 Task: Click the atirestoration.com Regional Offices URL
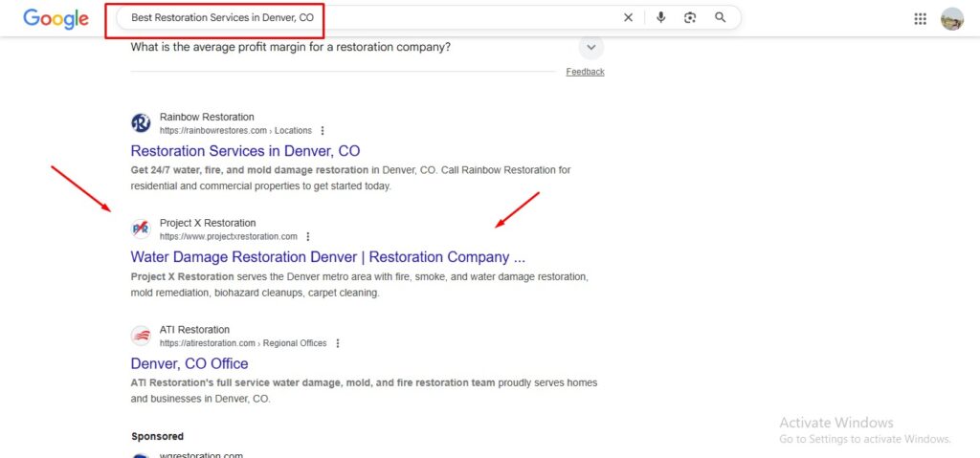click(x=243, y=343)
